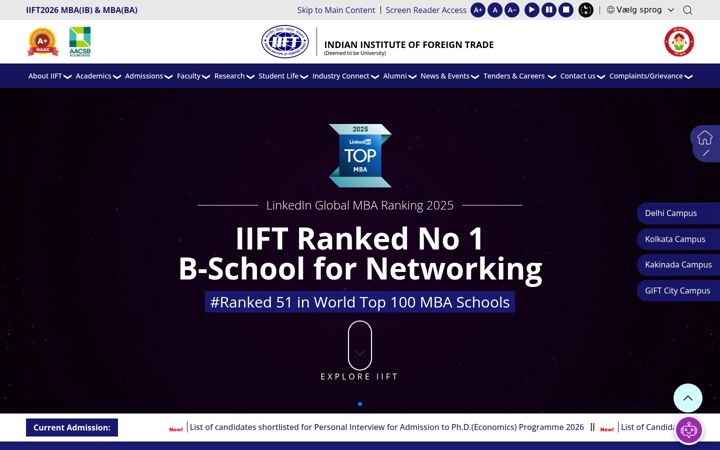Stop the screen reader audio

coord(566,10)
